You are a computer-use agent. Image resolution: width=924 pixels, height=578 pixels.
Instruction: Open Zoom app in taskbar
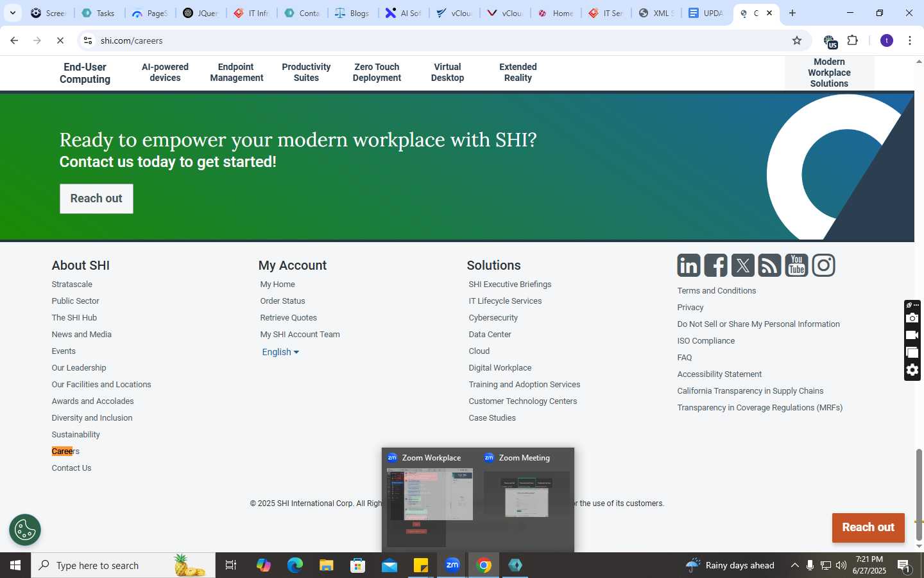[452, 565]
